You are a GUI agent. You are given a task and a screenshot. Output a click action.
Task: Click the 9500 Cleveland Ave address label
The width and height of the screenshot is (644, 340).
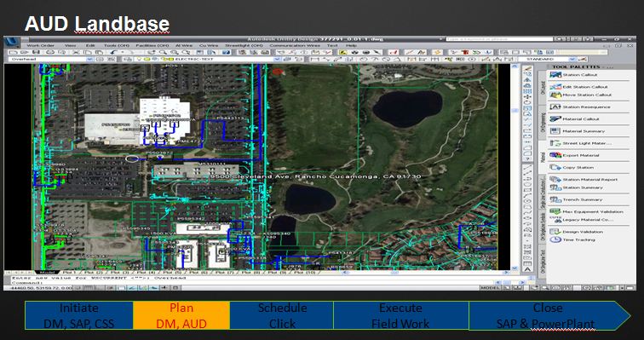(315, 176)
